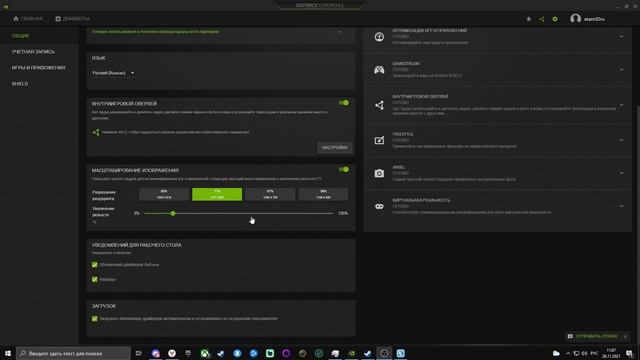Screen dimensions: 640x360
Task: Click the sharpening slider handle
Action: [173, 213]
